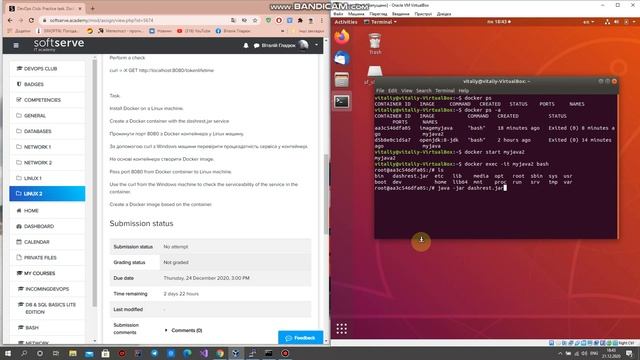Click the clock in the Ubuntu top bar
The height and width of the screenshot is (360, 640).
pos(498,22)
